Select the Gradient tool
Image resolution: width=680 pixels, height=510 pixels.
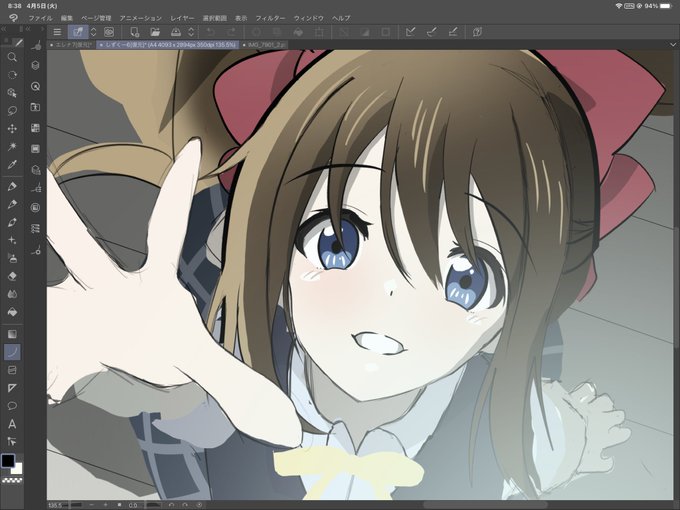point(12,334)
